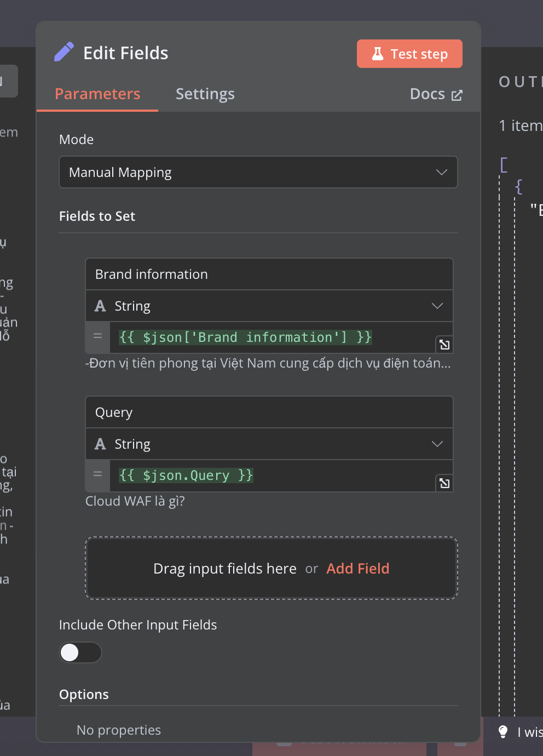Click the lightbulb icon at bottom right
This screenshot has height=756, width=543.
coord(503,732)
